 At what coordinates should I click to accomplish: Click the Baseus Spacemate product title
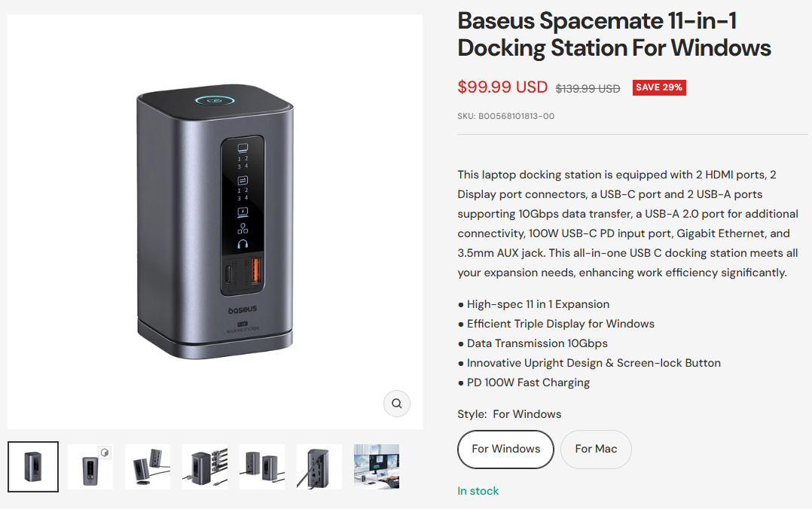(x=614, y=34)
